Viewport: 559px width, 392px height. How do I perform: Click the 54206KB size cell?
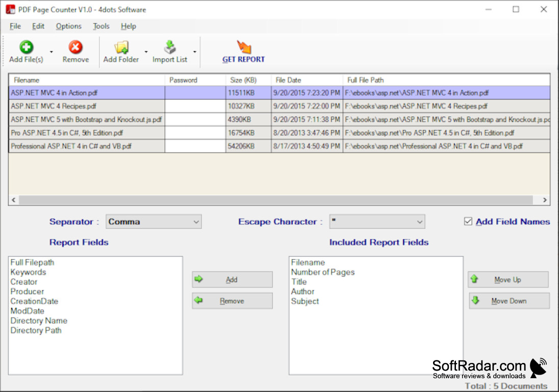coord(248,146)
